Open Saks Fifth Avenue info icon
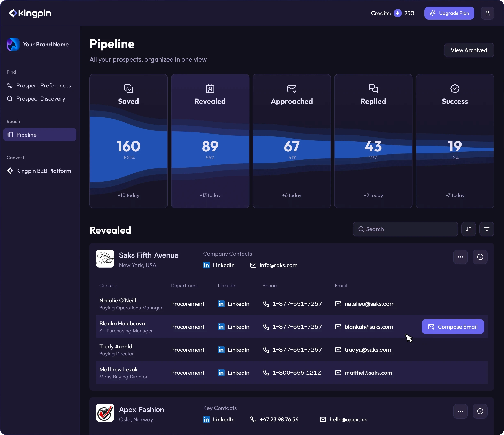The image size is (504, 435). point(480,257)
